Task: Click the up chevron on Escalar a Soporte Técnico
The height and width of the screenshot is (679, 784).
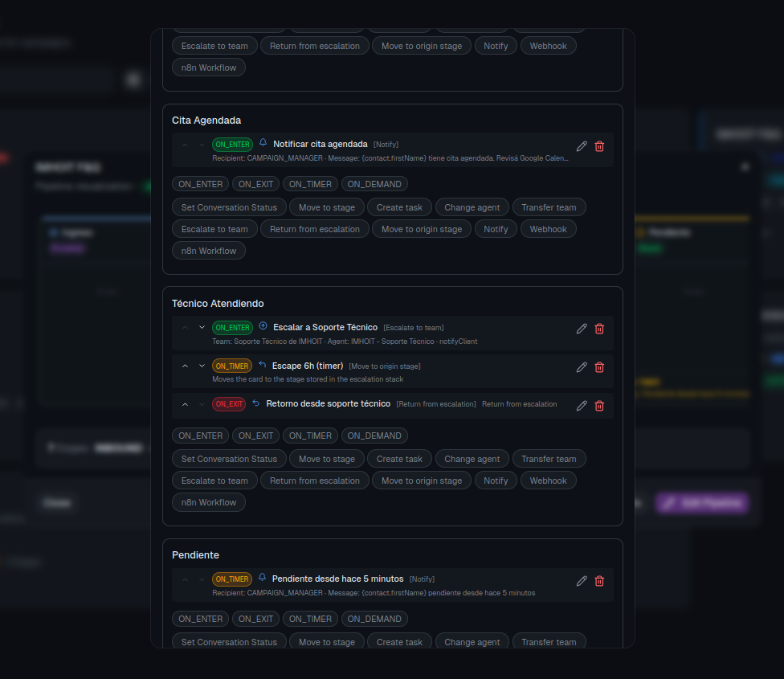Action: [185, 328]
